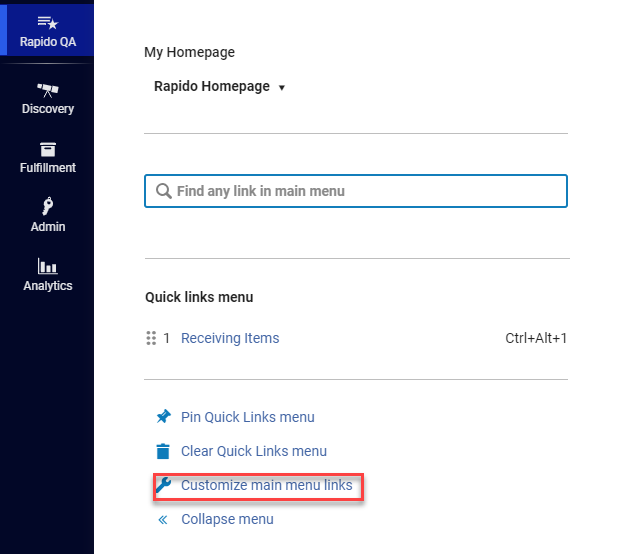Select the Discovery menu label
Viewport: 618px width, 554px height.
[x=47, y=109]
